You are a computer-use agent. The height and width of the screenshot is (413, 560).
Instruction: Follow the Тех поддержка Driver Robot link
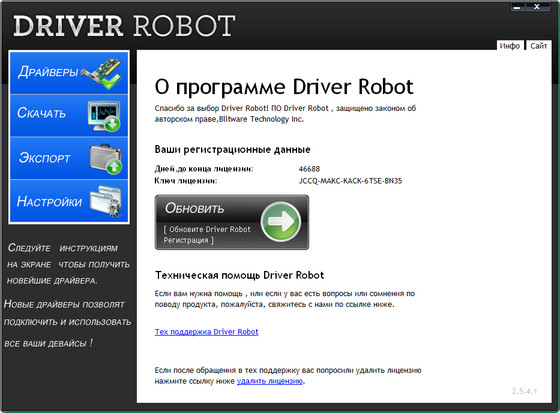pyautogui.click(x=206, y=332)
